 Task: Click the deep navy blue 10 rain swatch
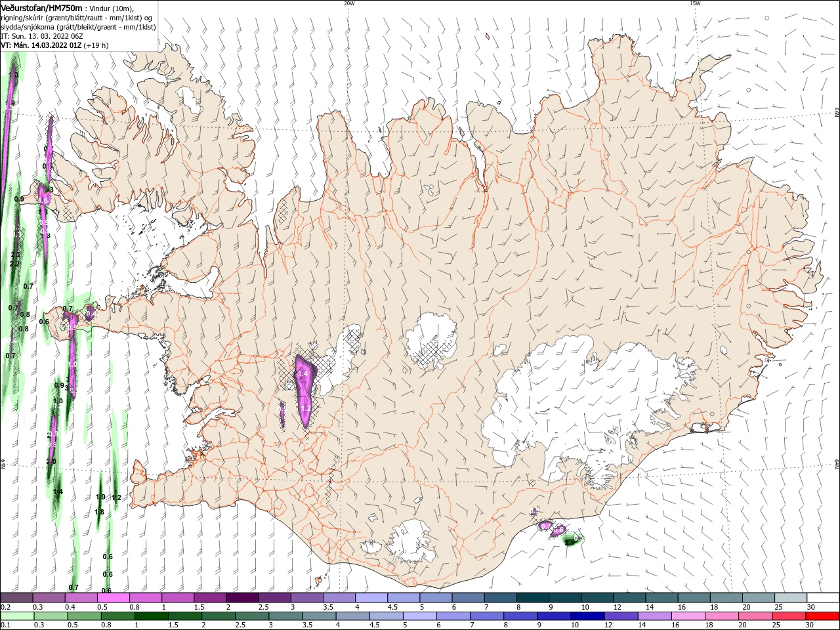pos(587,616)
